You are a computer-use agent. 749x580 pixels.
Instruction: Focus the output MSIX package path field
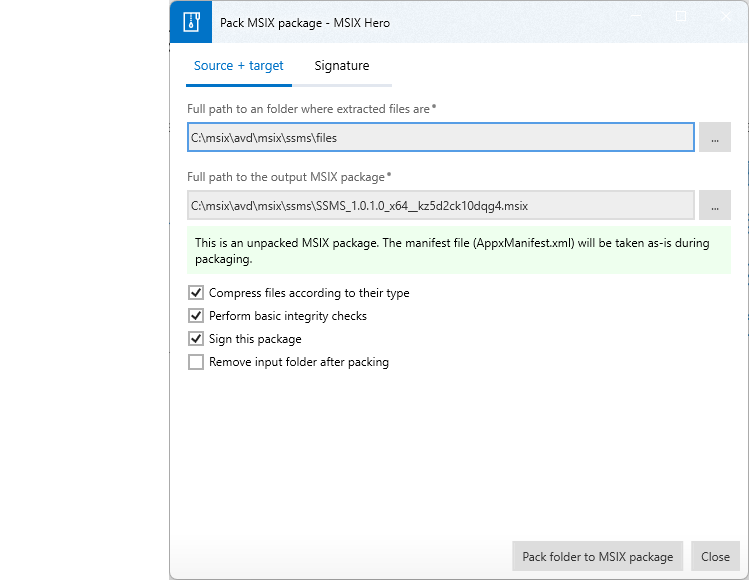coord(440,205)
